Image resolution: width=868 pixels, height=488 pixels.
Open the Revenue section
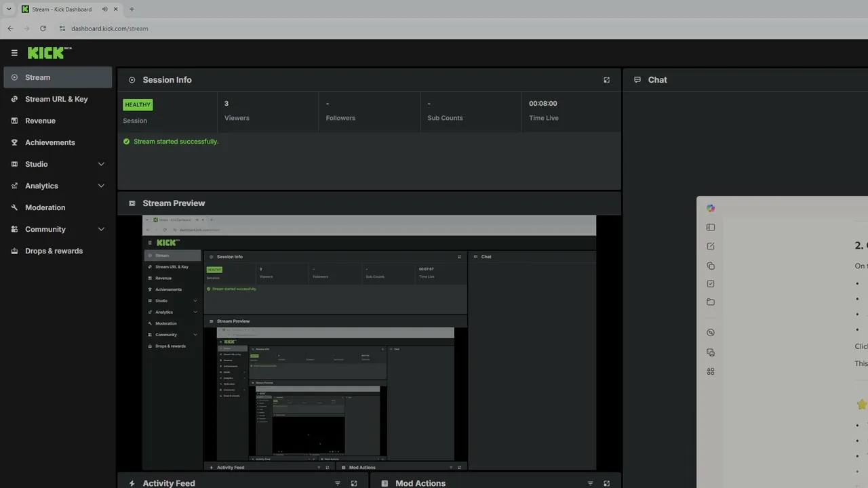click(x=58, y=121)
